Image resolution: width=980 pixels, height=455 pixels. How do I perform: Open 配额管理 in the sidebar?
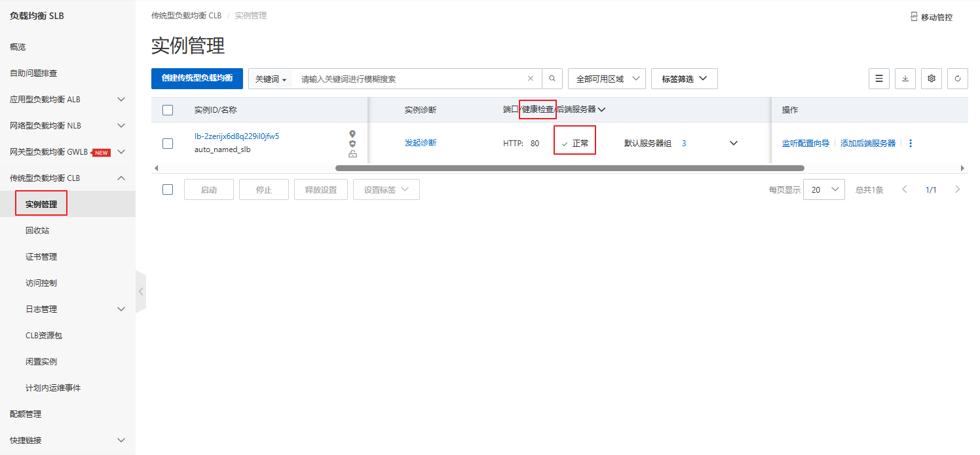pyautogui.click(x=26, y=414)
